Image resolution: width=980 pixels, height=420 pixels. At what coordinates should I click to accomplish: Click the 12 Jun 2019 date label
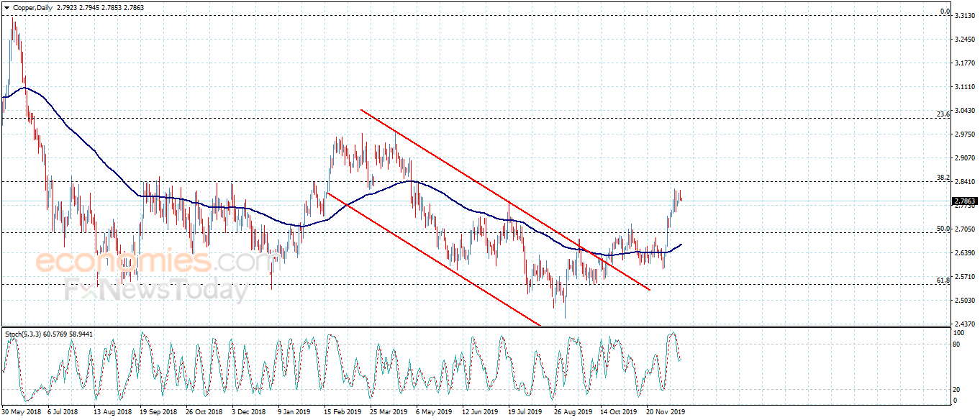pyautogui.click(x=480, y=412)
